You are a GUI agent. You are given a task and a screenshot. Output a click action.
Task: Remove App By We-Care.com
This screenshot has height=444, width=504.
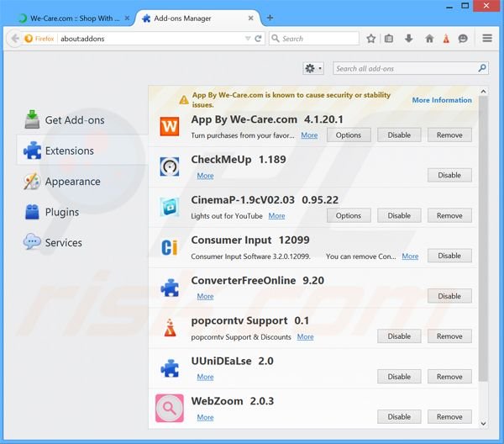tap(449, 135)
